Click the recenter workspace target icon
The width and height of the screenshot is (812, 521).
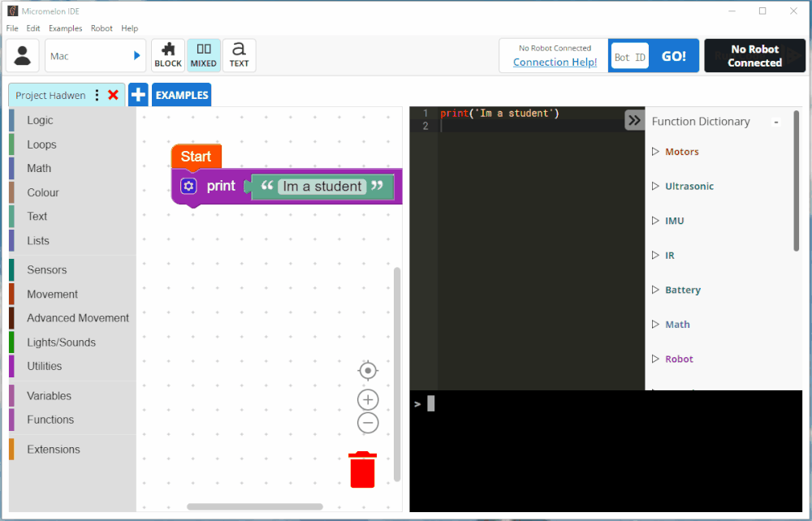click(368, 370)
